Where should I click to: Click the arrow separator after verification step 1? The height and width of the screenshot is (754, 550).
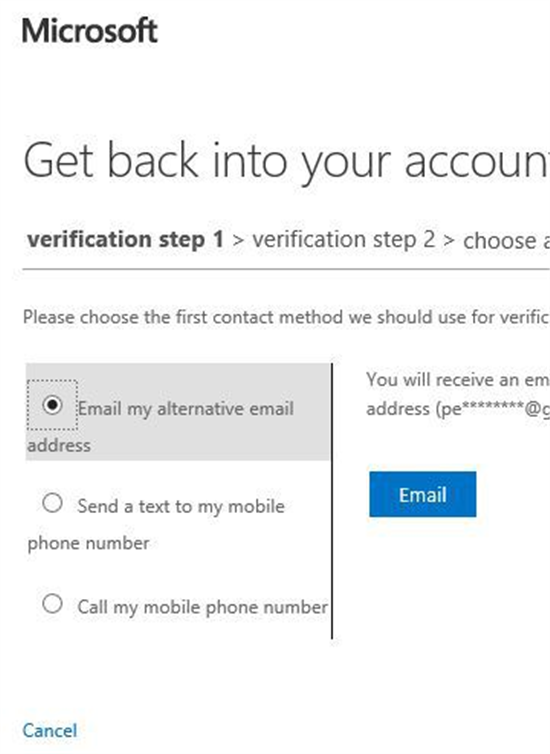(238, 239)
